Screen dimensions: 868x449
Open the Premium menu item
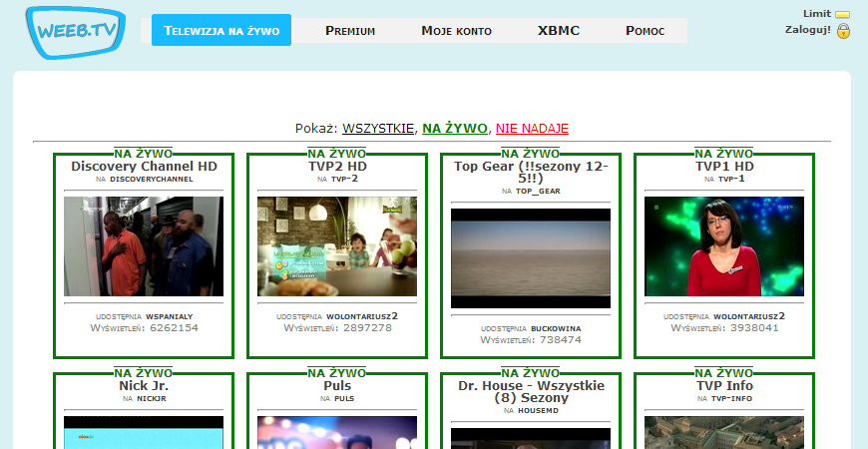click(x=350, y=31)
